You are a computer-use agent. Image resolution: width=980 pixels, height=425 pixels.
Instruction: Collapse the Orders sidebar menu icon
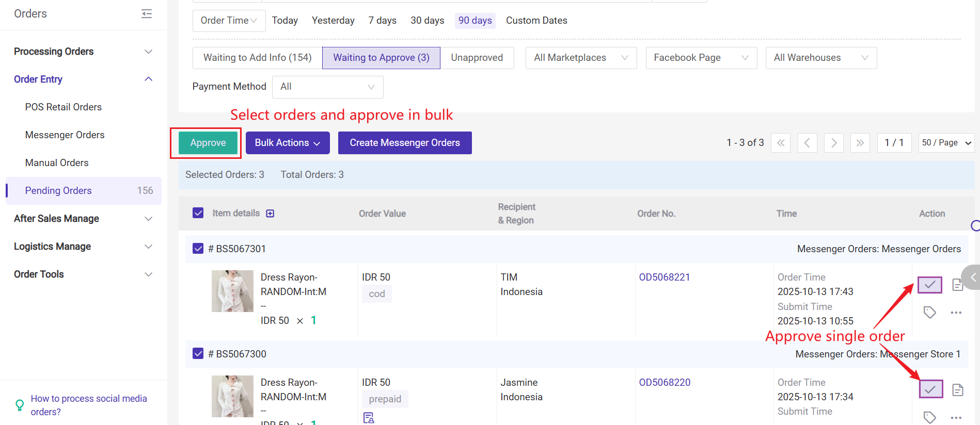(x=147, y=14)
